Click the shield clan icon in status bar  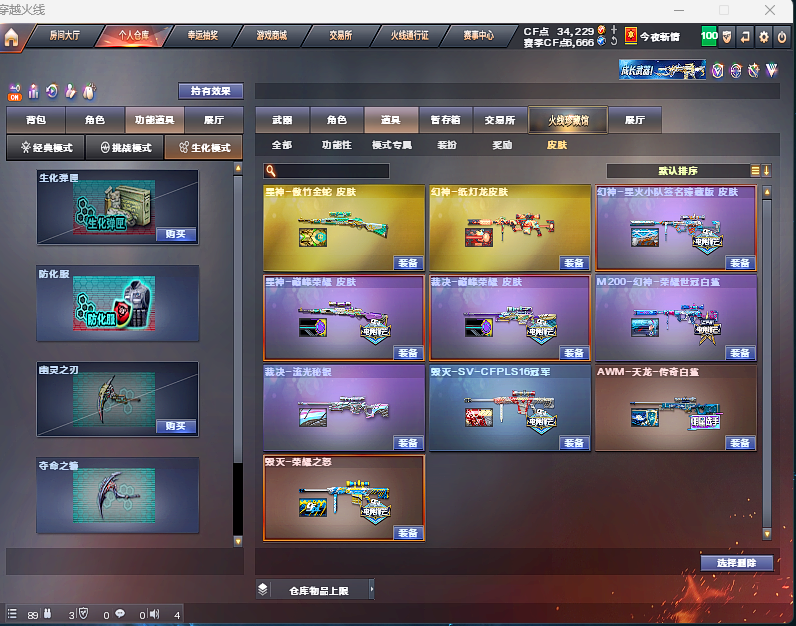[x=84, y=614]
